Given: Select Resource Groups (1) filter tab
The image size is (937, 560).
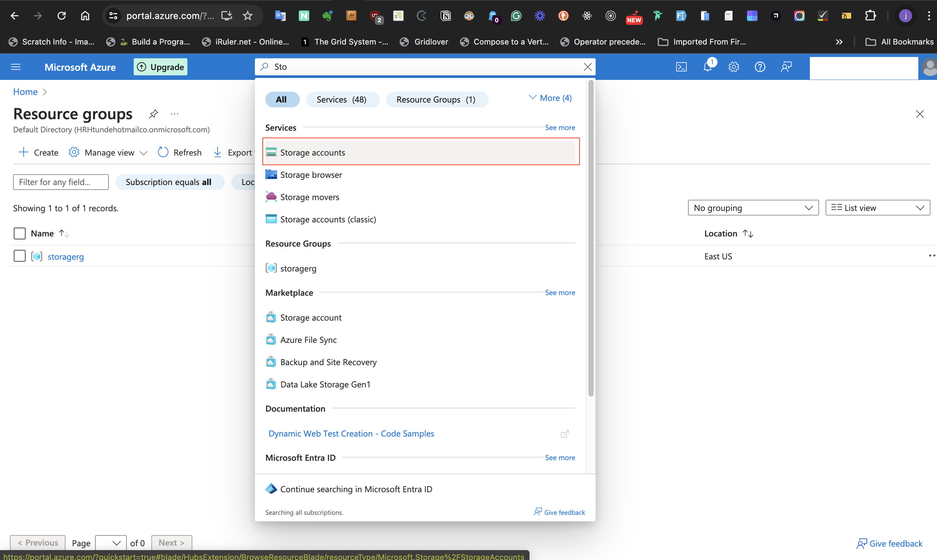Looking at the screenshot, I should coord(436,99).
